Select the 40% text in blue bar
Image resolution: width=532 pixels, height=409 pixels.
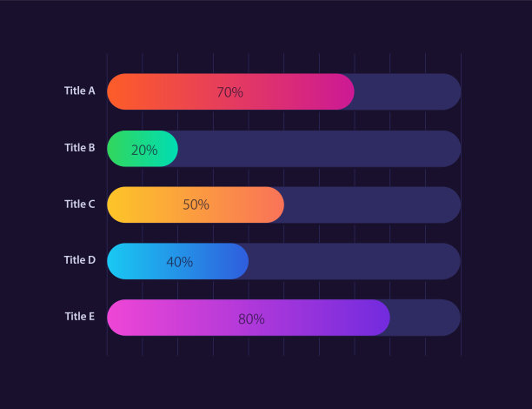pyautogui.click(x=179, y=262)
